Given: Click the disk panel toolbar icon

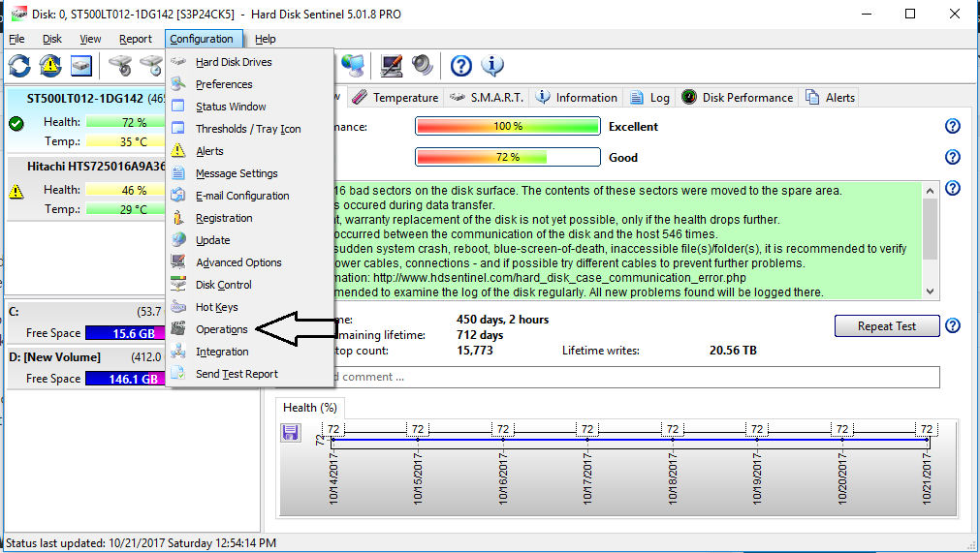Looking at the screenshot, I should click(x=81, y=65).
